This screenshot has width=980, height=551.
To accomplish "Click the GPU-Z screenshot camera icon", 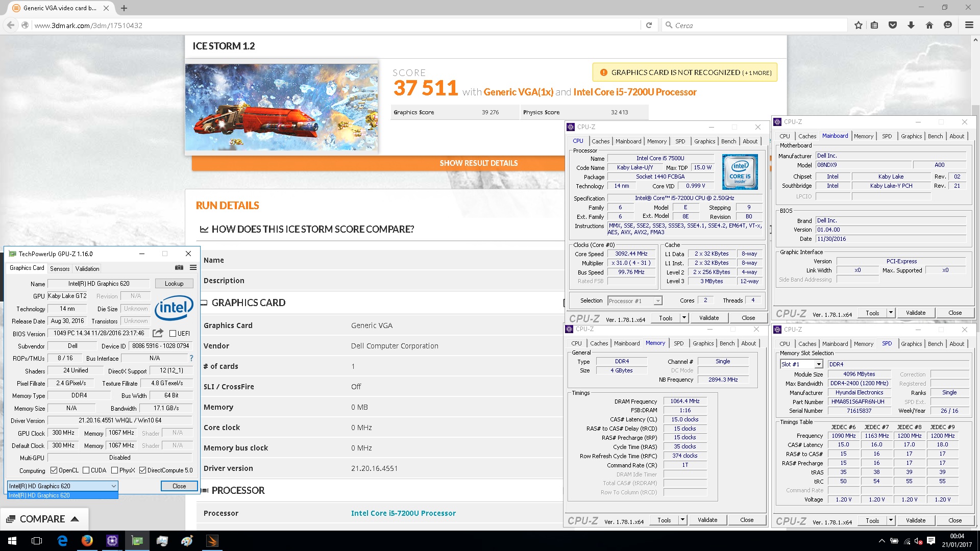I will (x=179, y=267).
